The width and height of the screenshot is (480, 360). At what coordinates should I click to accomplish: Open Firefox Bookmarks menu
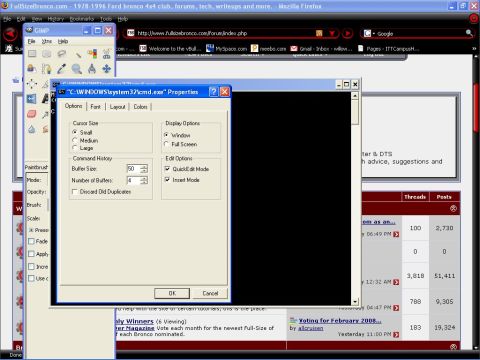[82, 19]
